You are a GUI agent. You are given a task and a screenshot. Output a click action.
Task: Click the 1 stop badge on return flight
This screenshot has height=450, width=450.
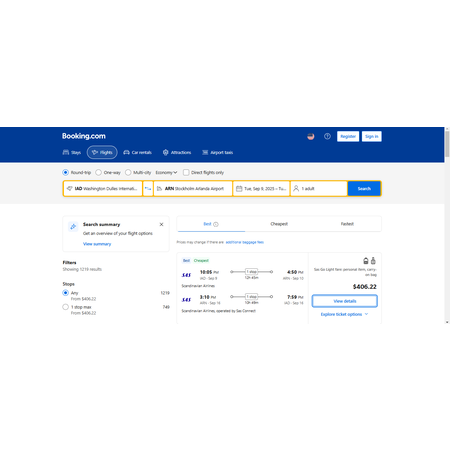[x=251, y=297]
